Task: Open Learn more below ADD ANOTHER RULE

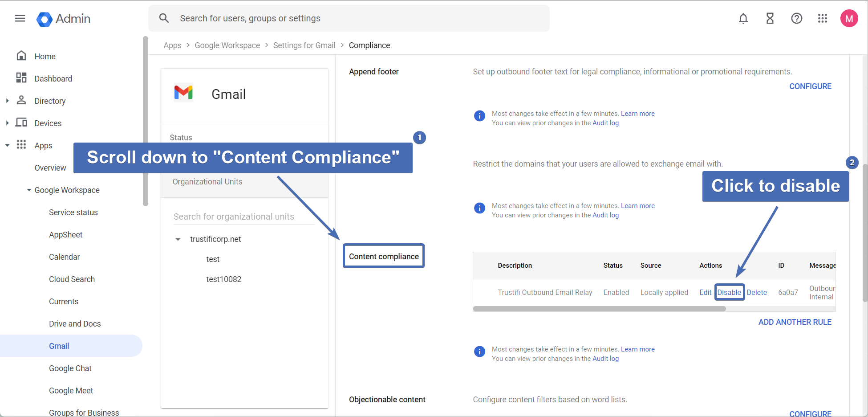Action: pos(637,349)
